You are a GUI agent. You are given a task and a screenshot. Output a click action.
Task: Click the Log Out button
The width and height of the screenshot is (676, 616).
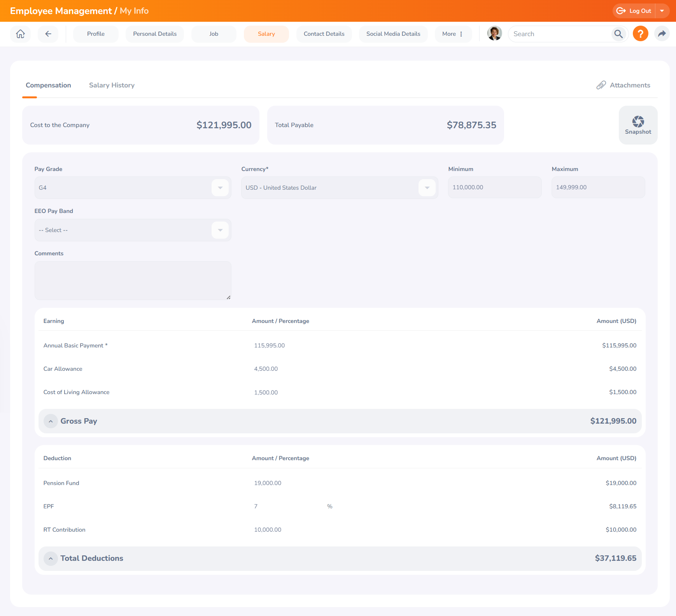pyautogui.click(x=634, y=11)
